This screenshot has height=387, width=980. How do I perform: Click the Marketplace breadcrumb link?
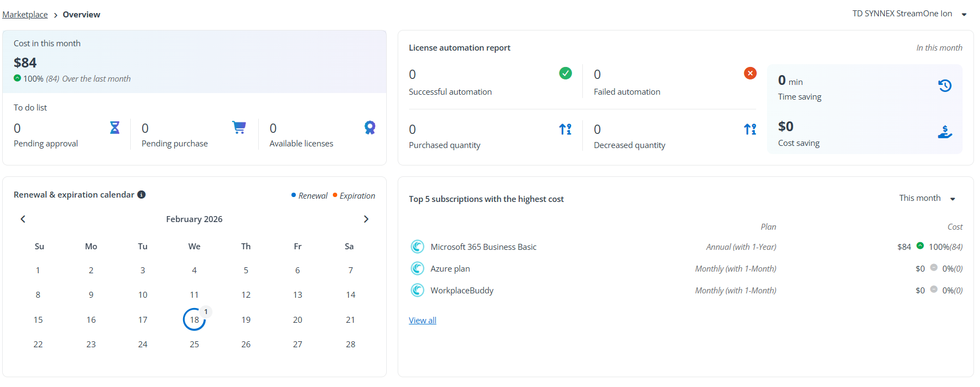[x=25, y=14]
